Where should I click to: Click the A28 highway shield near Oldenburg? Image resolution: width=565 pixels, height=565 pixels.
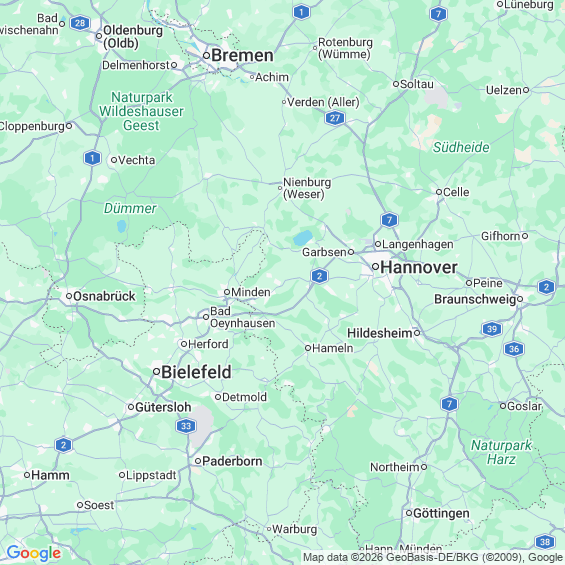(80, 23)
